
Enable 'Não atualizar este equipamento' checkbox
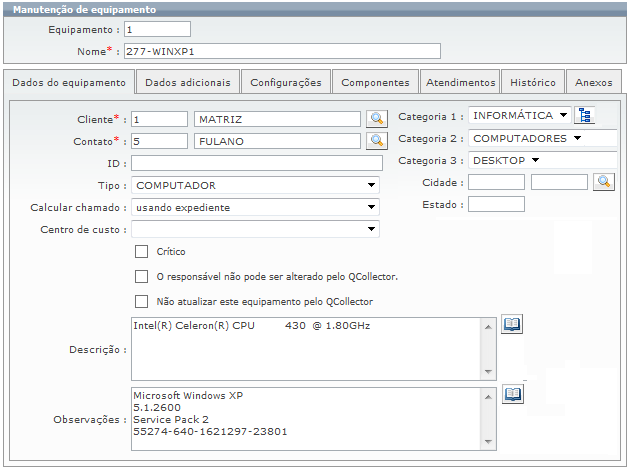tap(141, 301)
